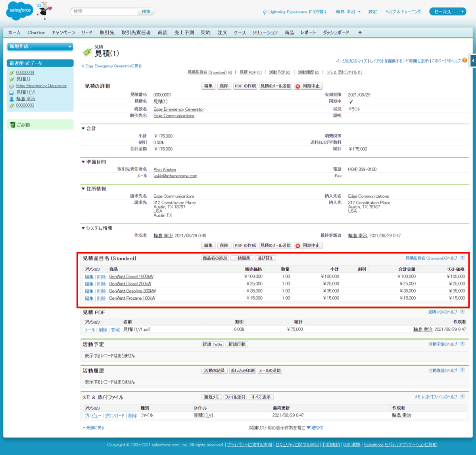Jump to 見積 PDF [1] related list link
The width and height of the screenshot is (476, 455).
point(250,72)
